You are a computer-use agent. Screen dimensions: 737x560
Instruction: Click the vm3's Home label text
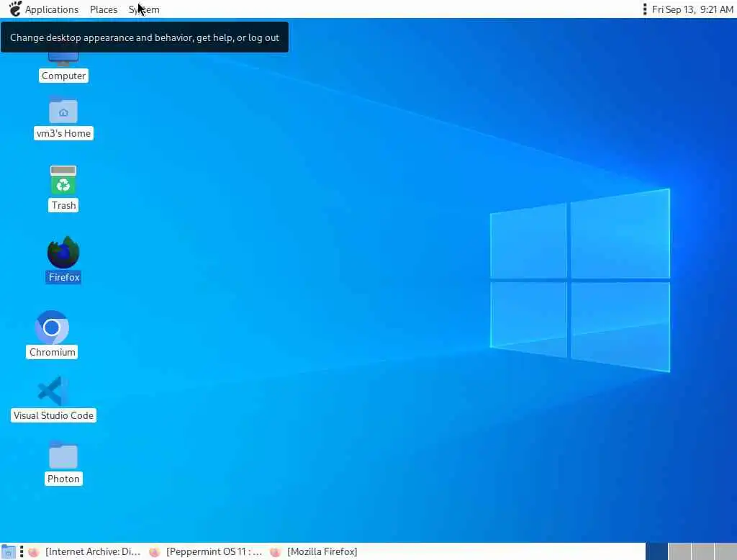pyautogui.click(x=63, y=134)
